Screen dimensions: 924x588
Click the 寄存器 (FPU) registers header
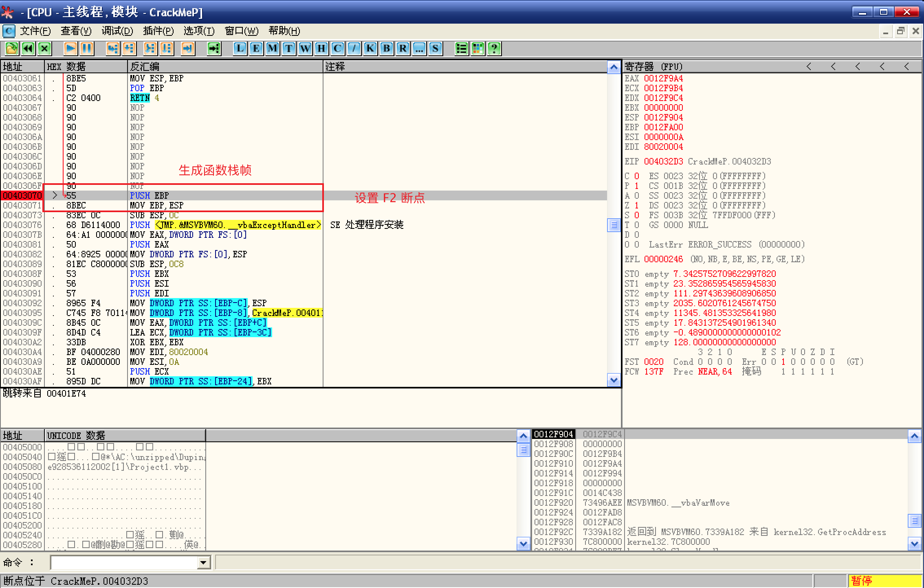tap(653, 66)
